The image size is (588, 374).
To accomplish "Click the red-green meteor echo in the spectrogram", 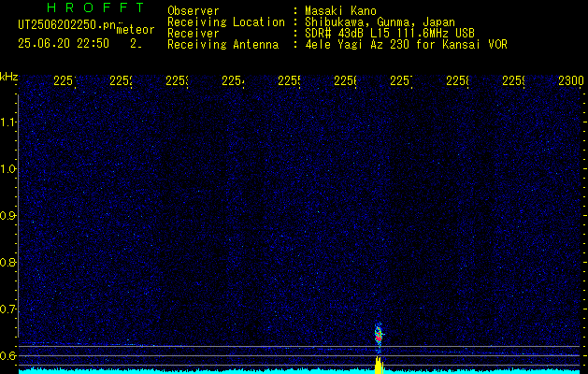I will pyautogui.click(x=379, y=334).
